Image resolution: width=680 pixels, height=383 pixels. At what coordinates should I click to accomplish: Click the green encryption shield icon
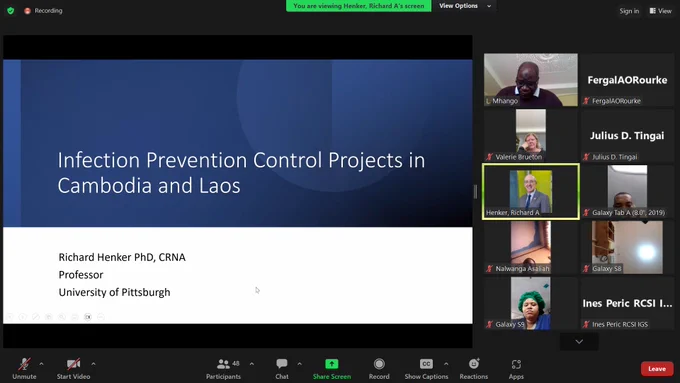point(11,10)
